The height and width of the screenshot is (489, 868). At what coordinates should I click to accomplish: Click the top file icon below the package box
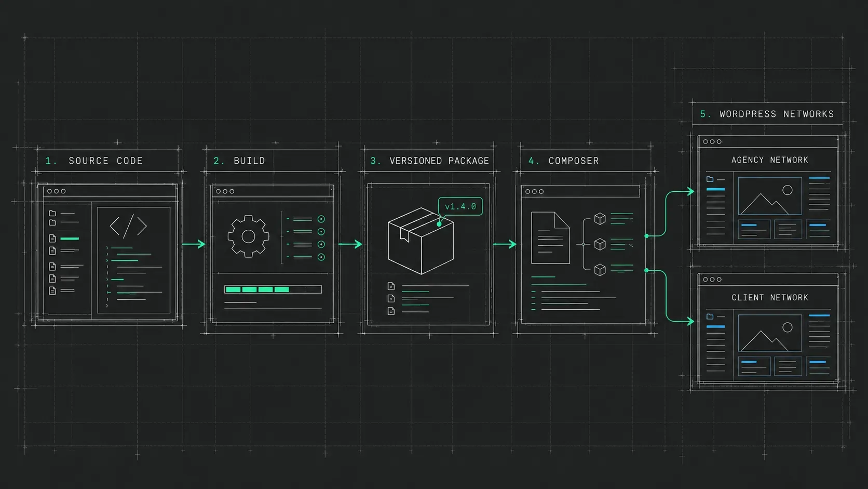click(391, 286)
